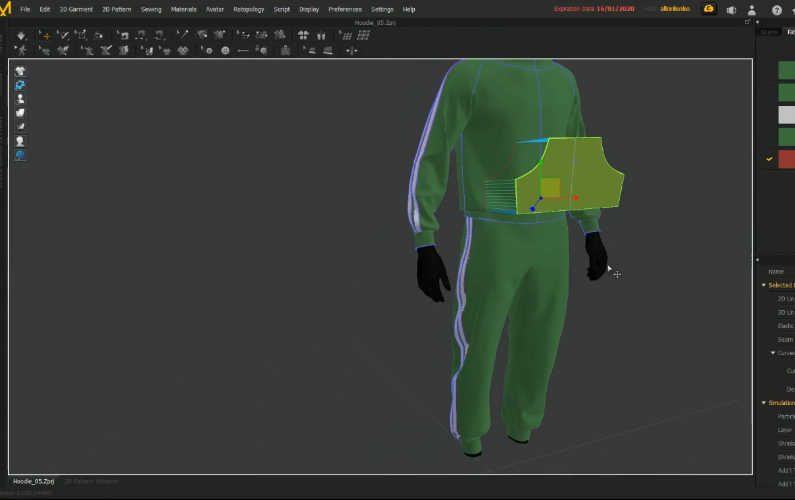
Task: Click the yellow CLO connect icon
Action: pyautogui.click(x=709, y=9)
